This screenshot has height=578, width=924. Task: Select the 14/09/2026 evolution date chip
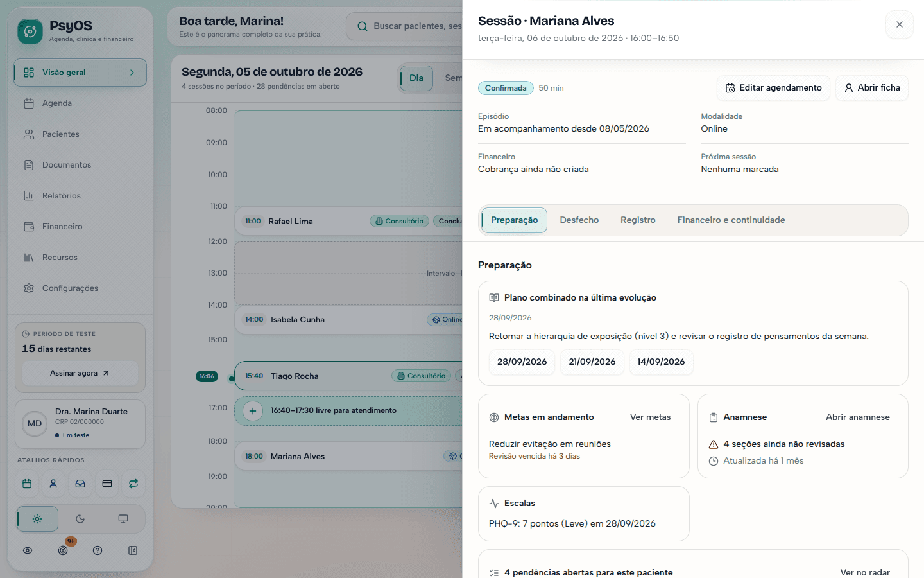pos(661,362)
